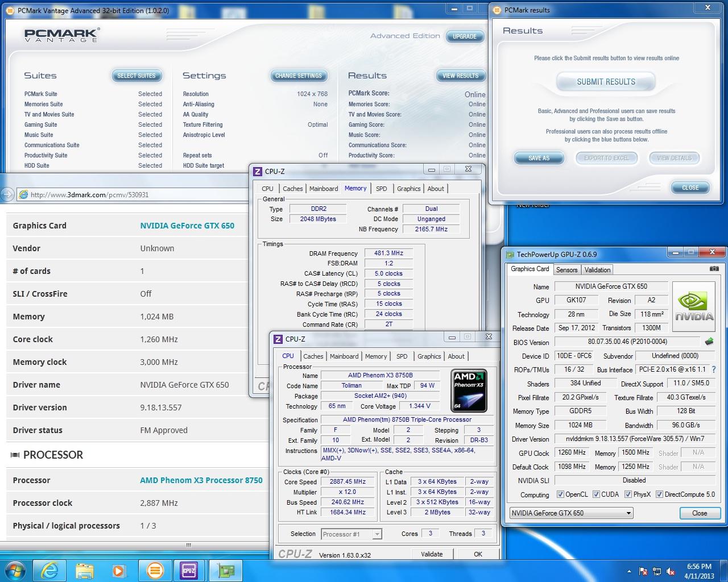Click the BIOS save chip icon in GPU-Z

[x=709, y=342]
